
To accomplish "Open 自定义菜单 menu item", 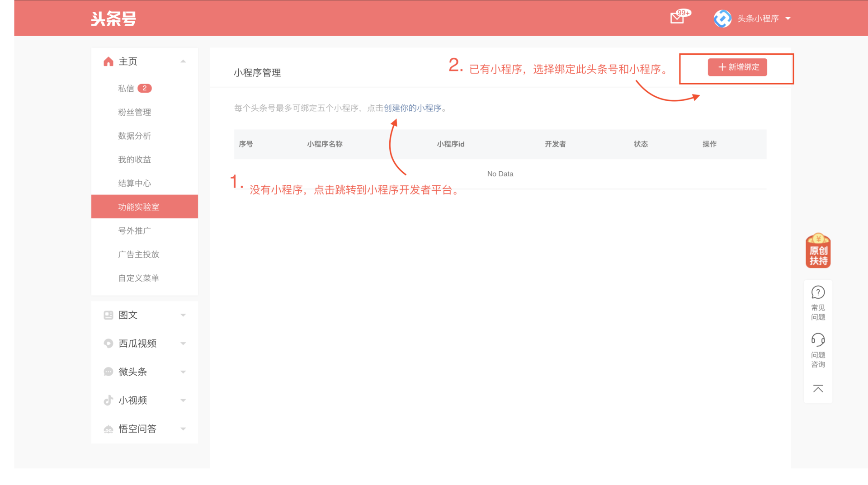I will coord(139,278).
